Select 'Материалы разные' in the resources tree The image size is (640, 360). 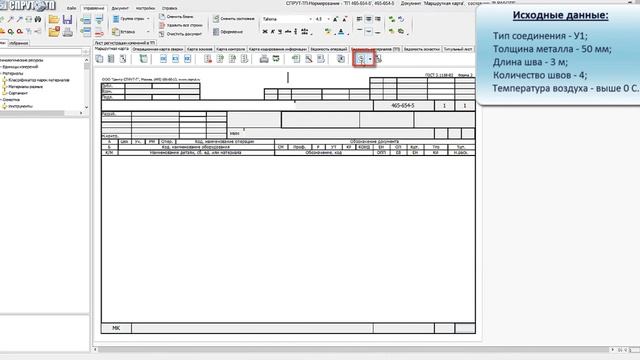tap(25, 87)
